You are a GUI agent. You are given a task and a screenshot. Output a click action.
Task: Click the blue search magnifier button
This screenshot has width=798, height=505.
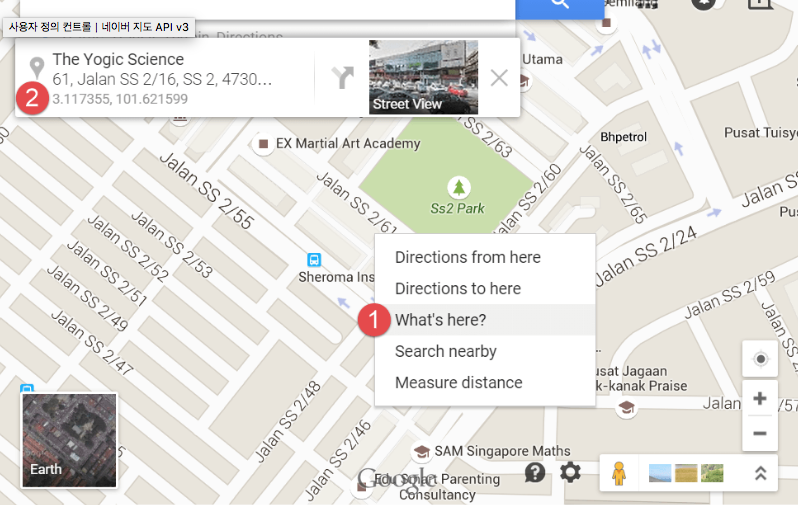point(559,8)
